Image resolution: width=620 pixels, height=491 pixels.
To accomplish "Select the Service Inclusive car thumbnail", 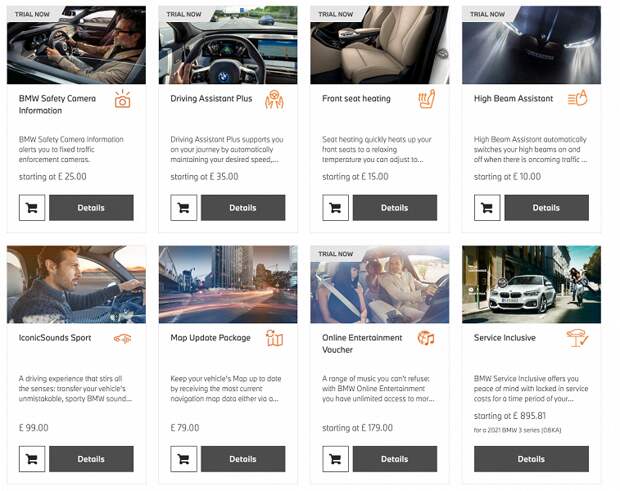I will click(531, 284).
